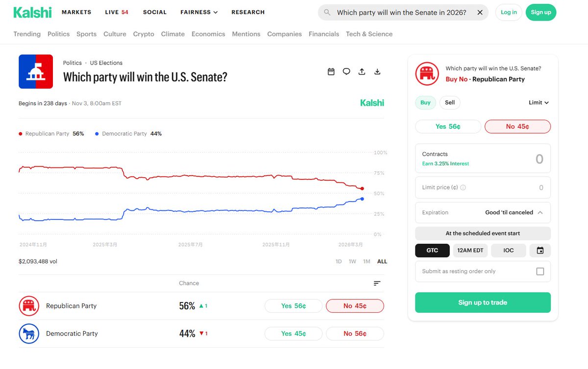Click the Log in button
This screenshot has height=369, width=588.
pyautogui.click(x=509, y=12)
